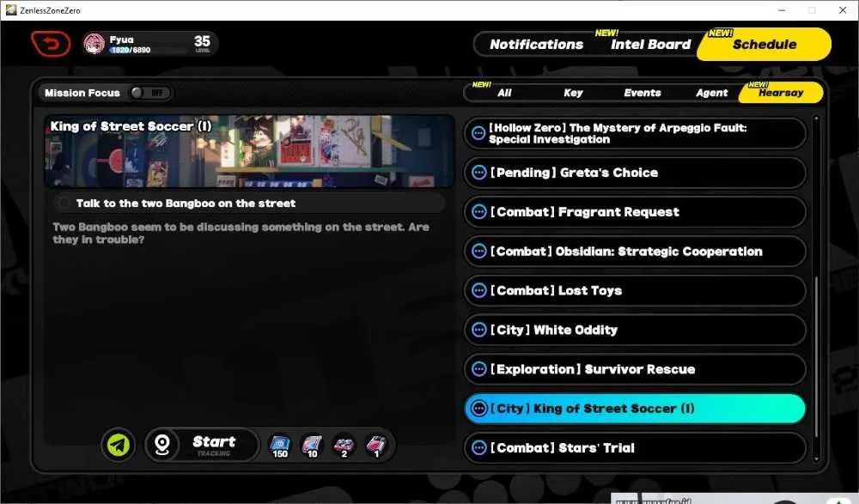Image resolution: width=859 pixels, height=504 pixels.
Task: Open Fyua's player avatar profile
Action: pyautogui.click(x=94, y=44)
